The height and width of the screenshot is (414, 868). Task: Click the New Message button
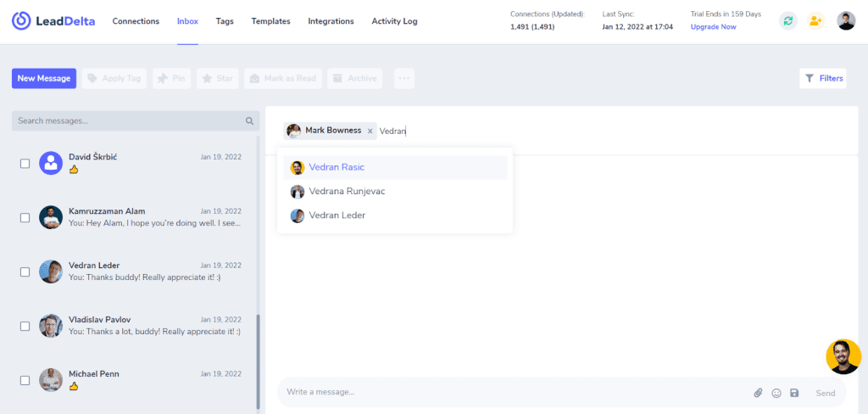[x=44, y=79]
